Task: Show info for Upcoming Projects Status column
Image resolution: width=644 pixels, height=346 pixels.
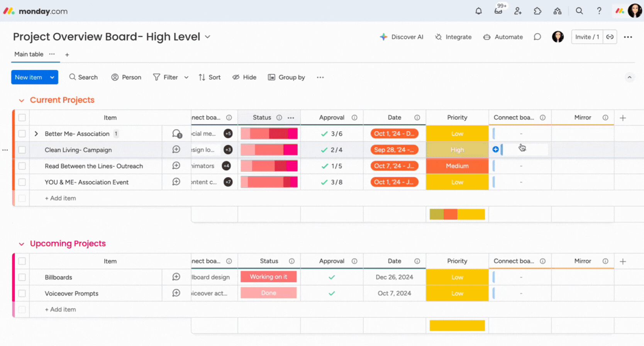Action: (292, 261)
